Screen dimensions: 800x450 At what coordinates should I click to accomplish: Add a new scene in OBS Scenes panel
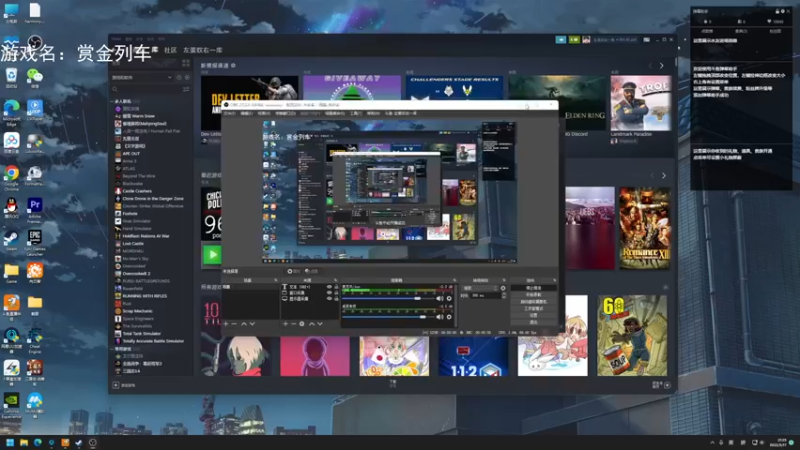(226, 323)
